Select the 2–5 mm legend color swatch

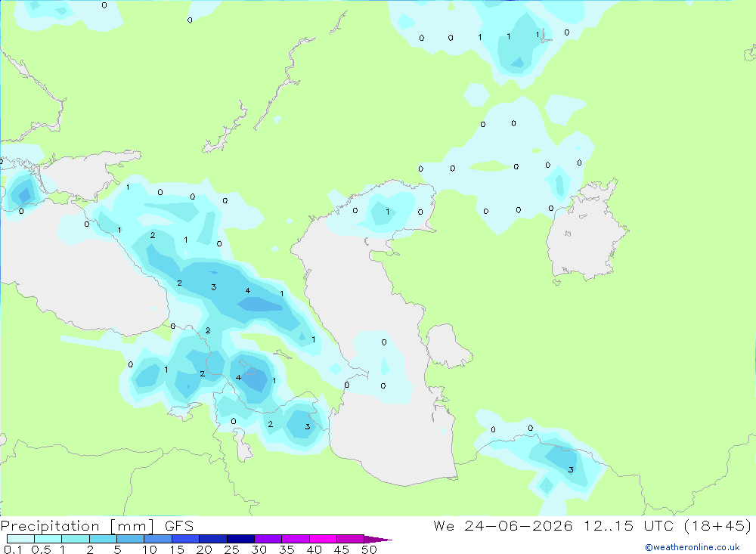pyautogui.click(x=103, y=539)
